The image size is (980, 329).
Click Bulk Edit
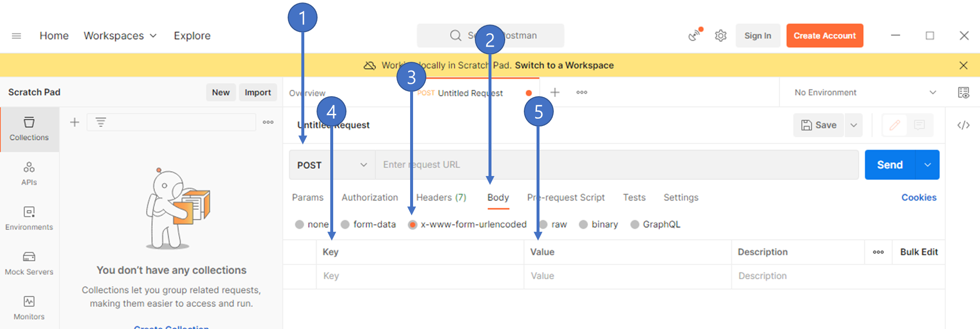[x=919, y=252]
